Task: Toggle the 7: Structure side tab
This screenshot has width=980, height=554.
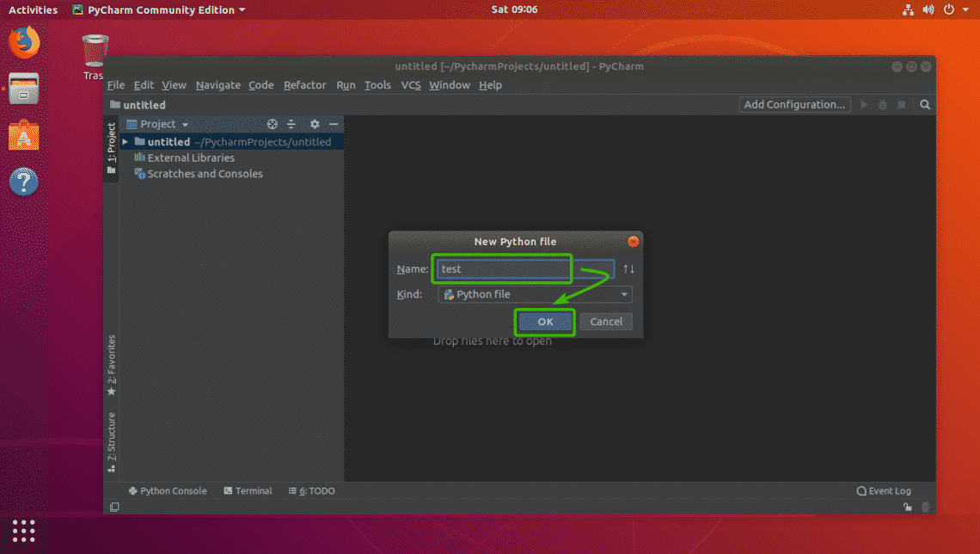Action: (111, 442)
